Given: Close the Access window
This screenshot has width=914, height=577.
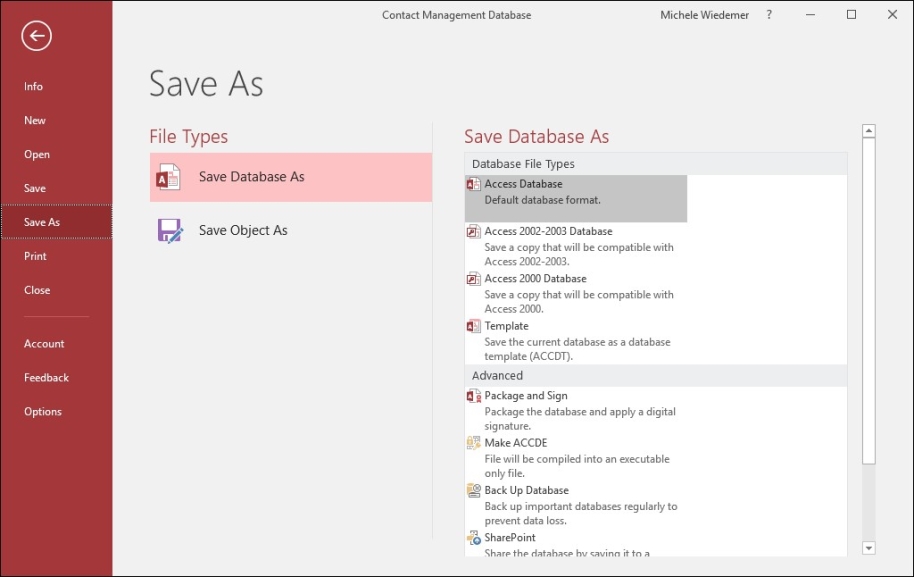Looking at the screenshot, I should (x=892, y=15).
